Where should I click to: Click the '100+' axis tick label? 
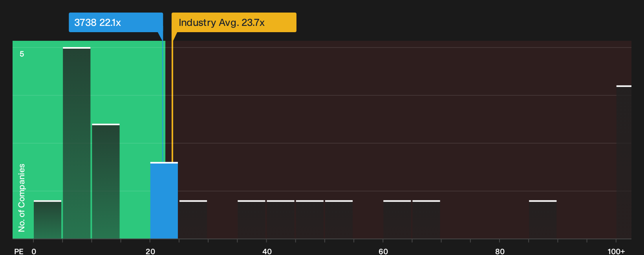pos(616,251)
